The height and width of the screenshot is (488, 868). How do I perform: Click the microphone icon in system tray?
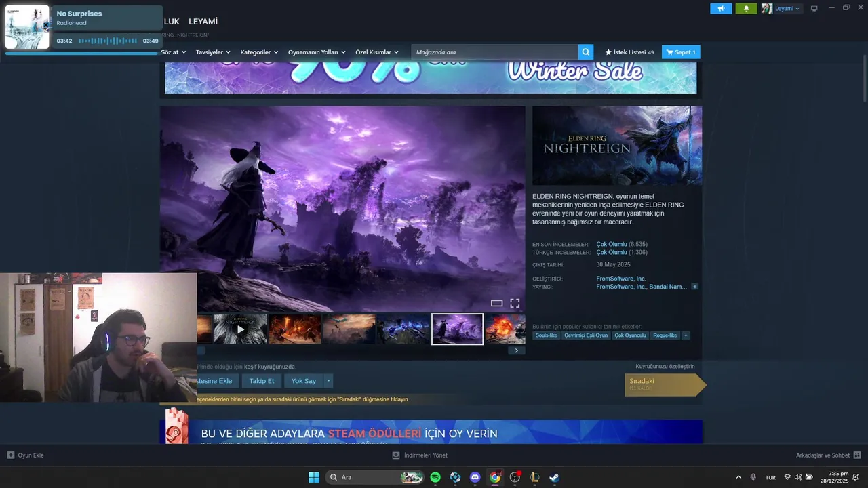pyautogui.click(x=753, y=477)
